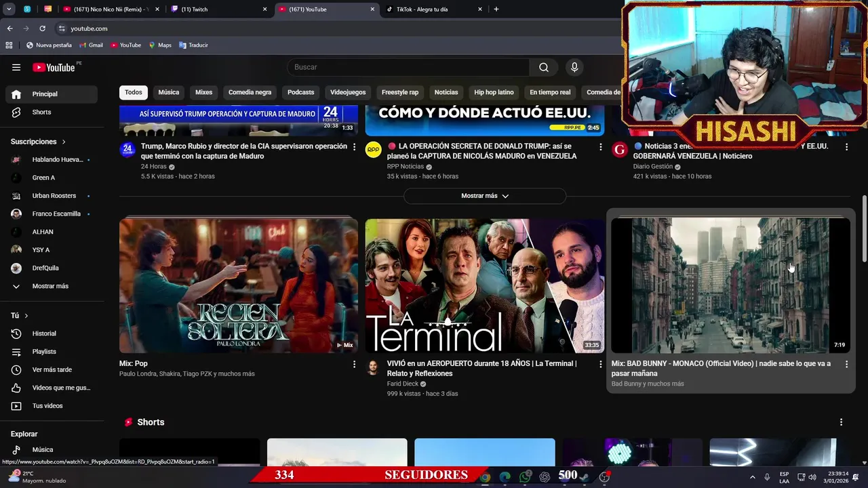
Task: Expand the Tú section arrow
Action: click(26, 316)
